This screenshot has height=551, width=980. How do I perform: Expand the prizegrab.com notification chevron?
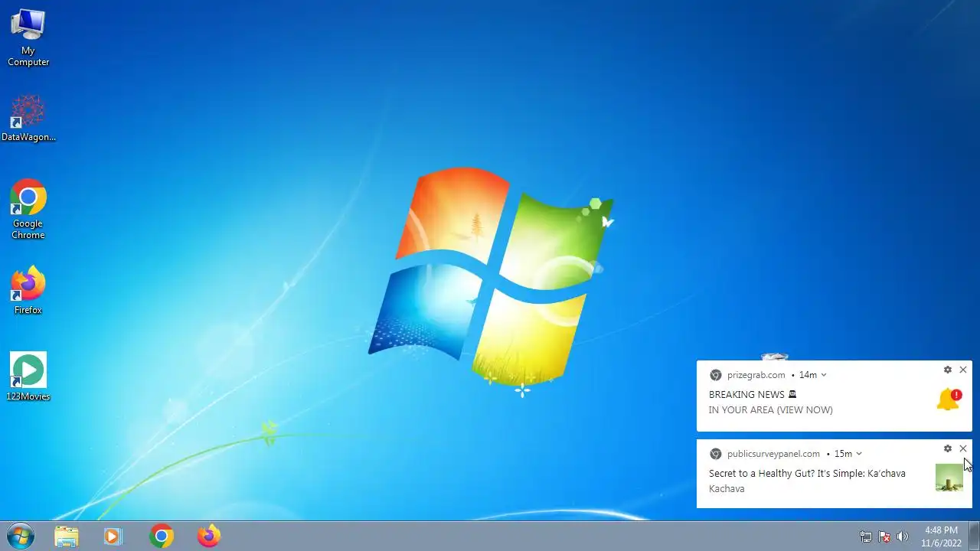click(x=824, y=375)
